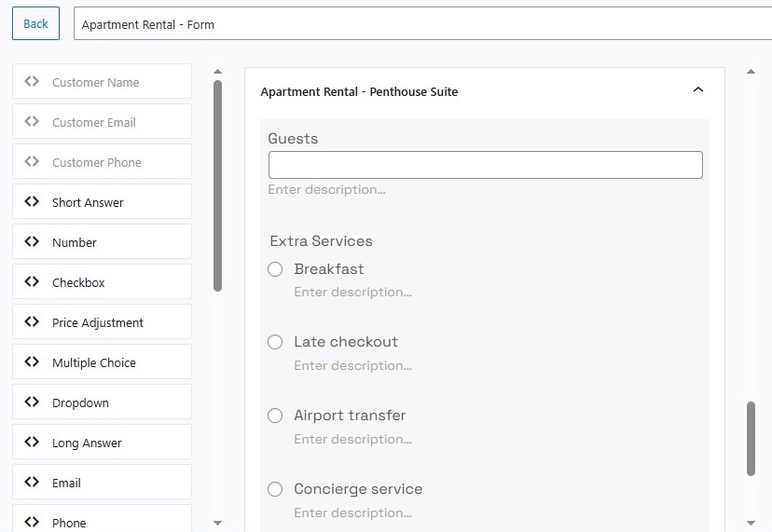Edit the Airport transfer description placeholder

[353, 440]
